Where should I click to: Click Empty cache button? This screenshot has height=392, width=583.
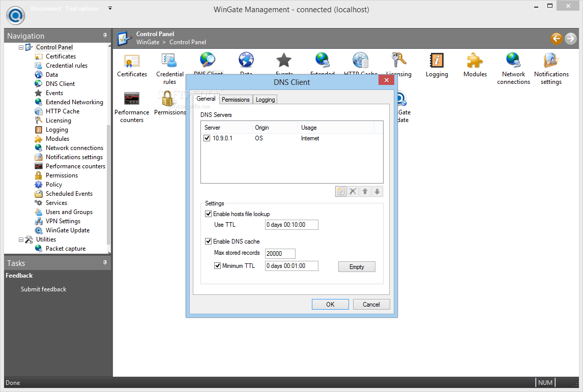[x=357, y=267]
